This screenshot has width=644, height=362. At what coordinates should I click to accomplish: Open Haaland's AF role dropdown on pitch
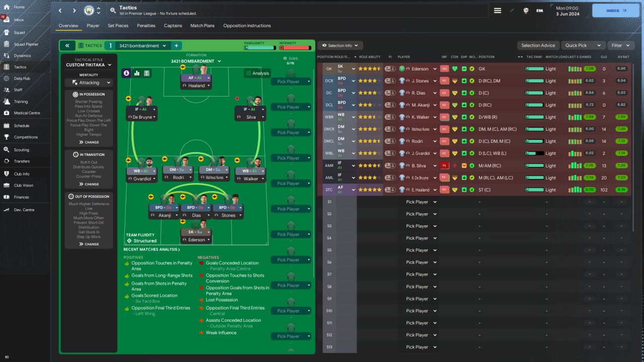tap(196, 78)
